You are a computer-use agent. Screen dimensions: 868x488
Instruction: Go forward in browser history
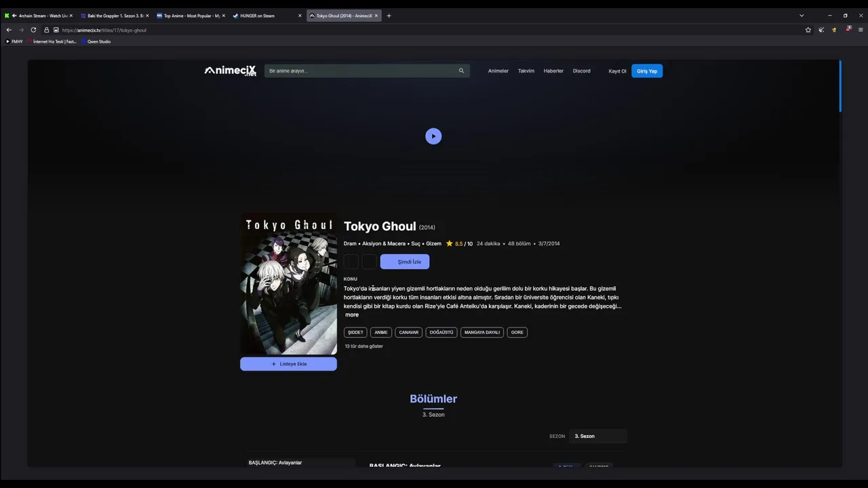[21, 30]
